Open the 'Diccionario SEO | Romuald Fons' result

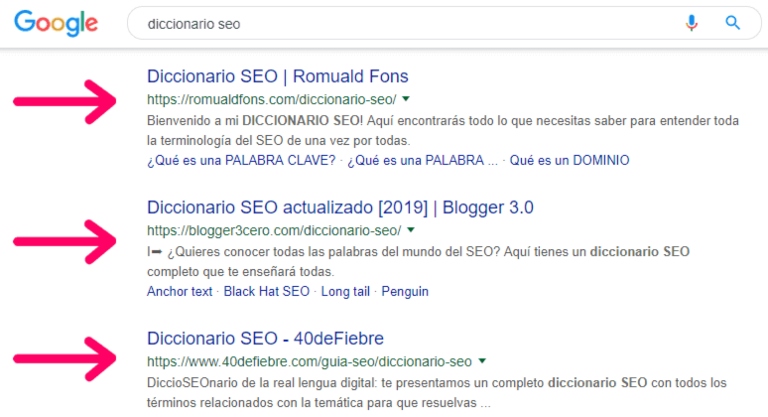(278, 76)
